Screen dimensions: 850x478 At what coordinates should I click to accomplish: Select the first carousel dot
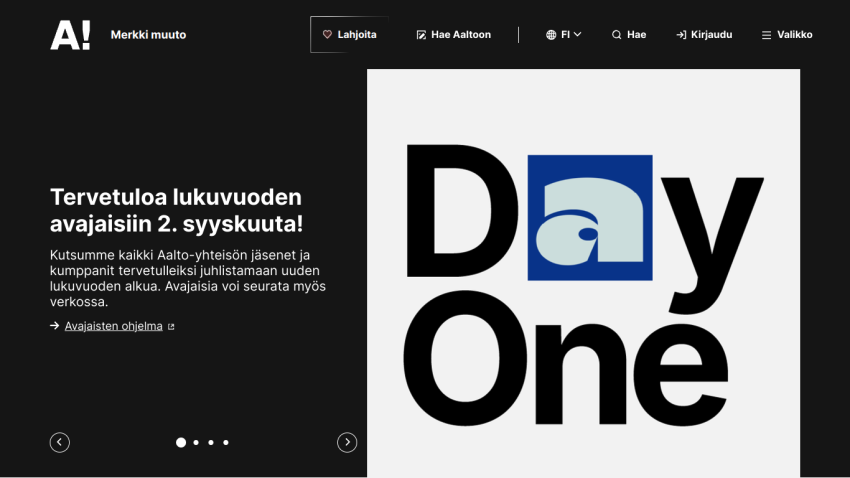(181, 443)
